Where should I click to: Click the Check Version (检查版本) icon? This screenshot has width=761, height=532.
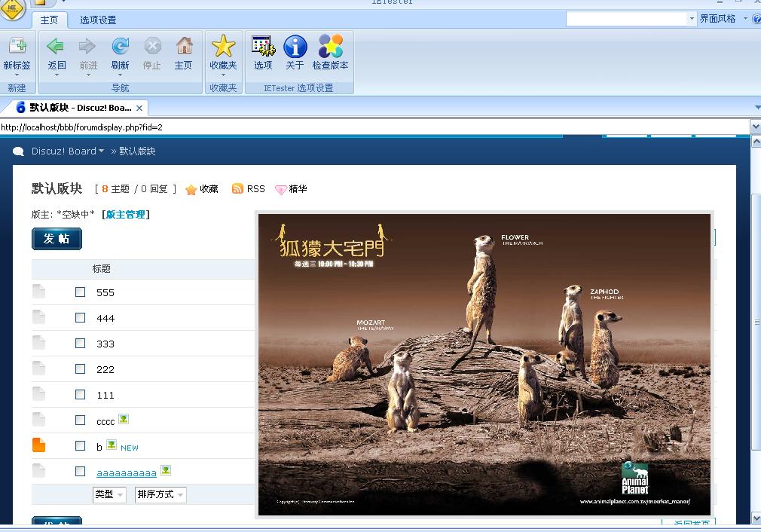(x=331, y=46)
